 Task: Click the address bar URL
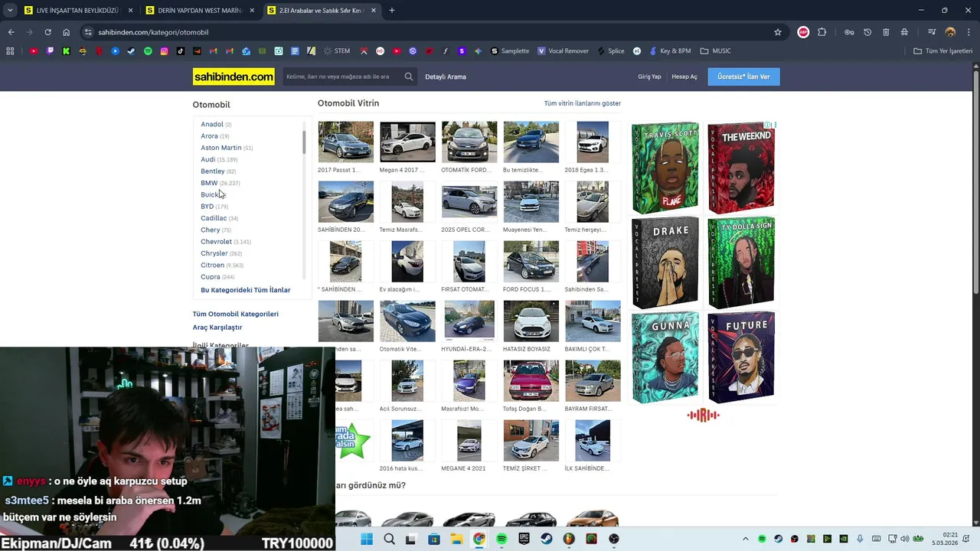tap(153, 32)
